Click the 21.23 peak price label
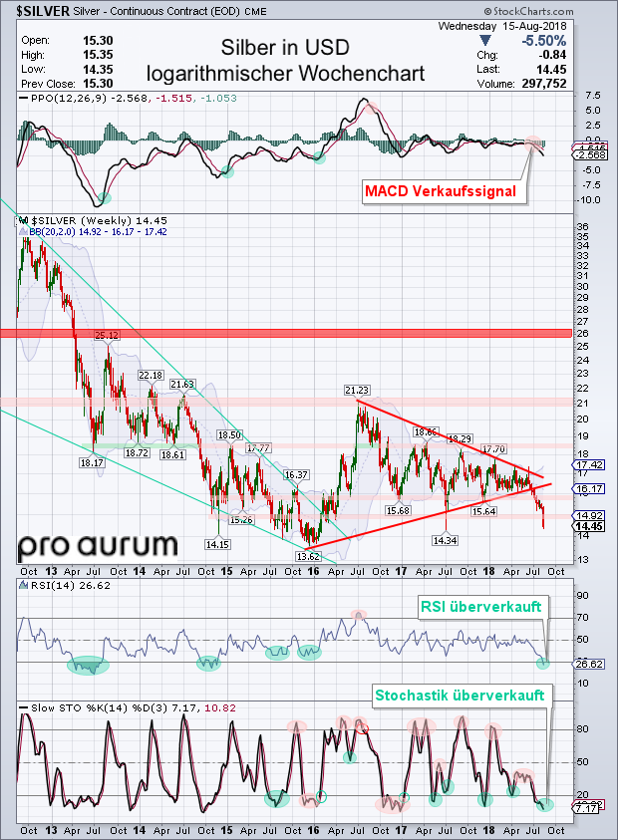The image size is (618, 840). tap(358, 390)
